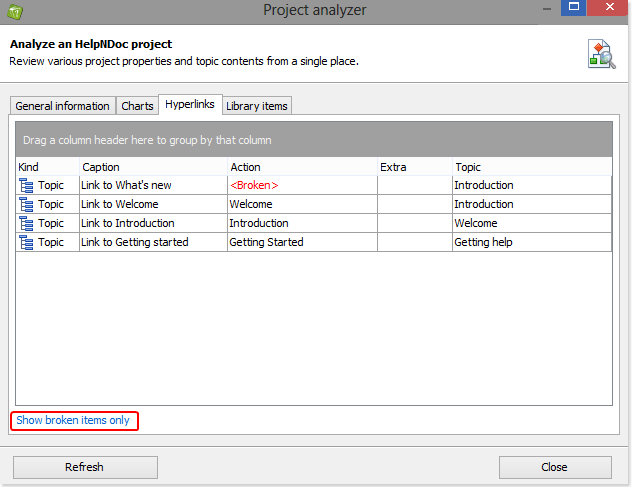Viewport: 632px width, 488px height.
Task: Click the HelpNDoc app icon in title bar
Action: (x=15, y=12)
